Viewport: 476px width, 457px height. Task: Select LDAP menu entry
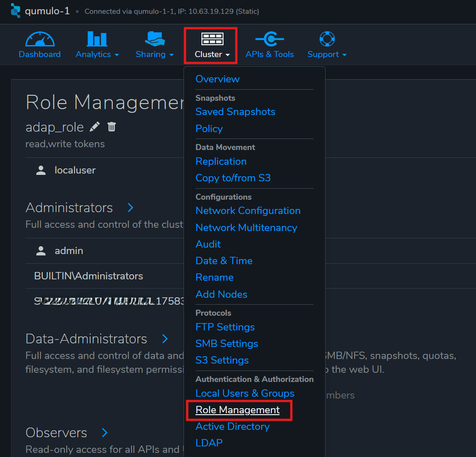click(209, 443)
